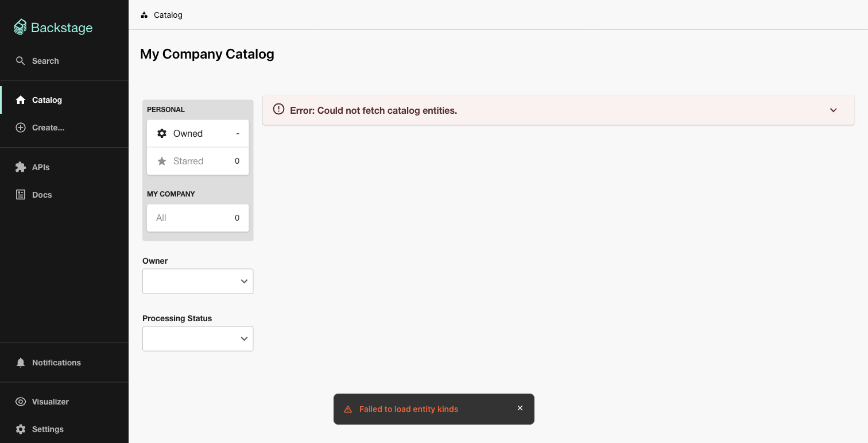Click the Catalog breadcrumb label
Viewport: 868px width, 443px height.
tap(167, 15)
